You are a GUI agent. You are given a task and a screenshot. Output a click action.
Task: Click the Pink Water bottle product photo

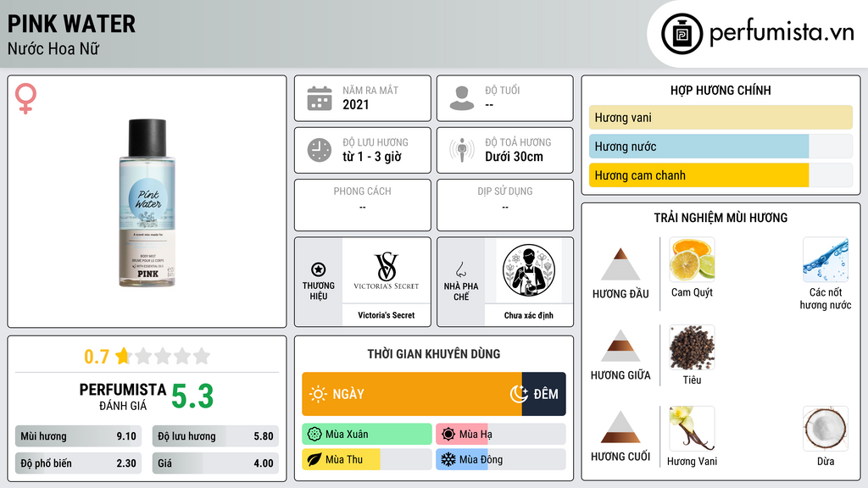pyautogui.click(x=147, y=202)
